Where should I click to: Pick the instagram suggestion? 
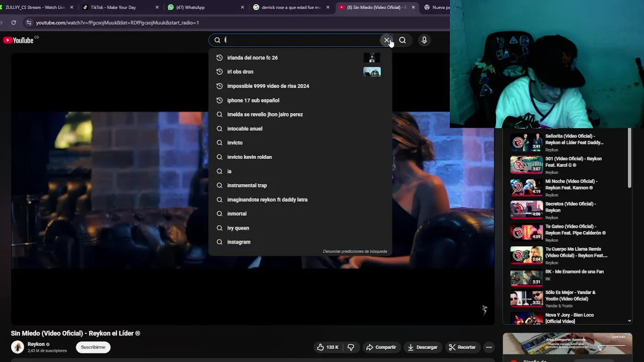coord(300,242)
